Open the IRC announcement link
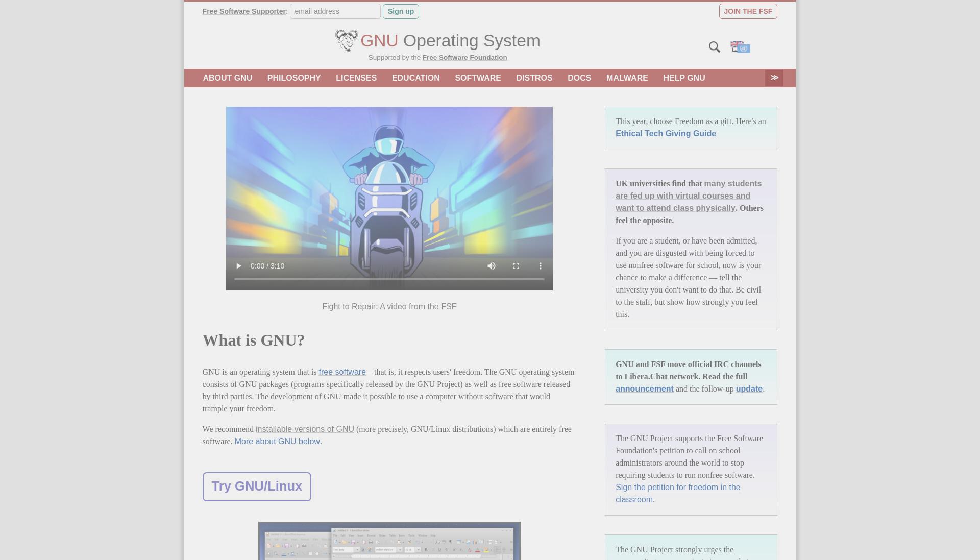 tap(644, 389)
